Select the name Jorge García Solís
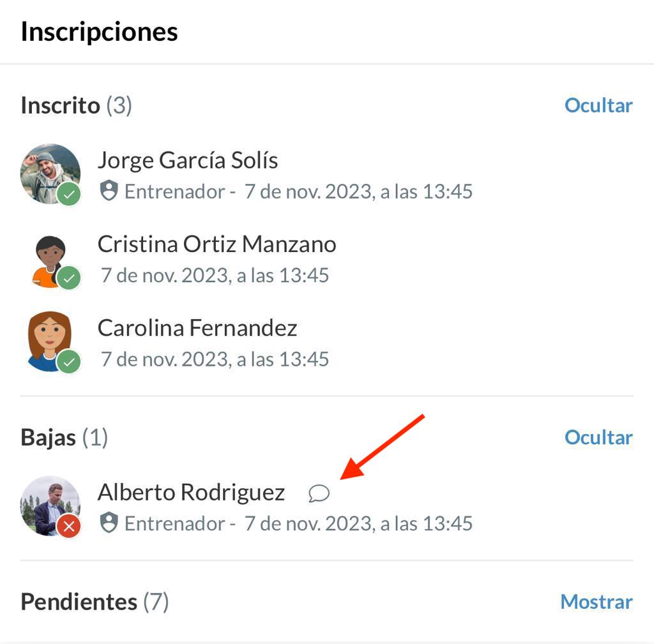Image resolution: width=654 pixels, height=644 pixels. pos(188,160)
